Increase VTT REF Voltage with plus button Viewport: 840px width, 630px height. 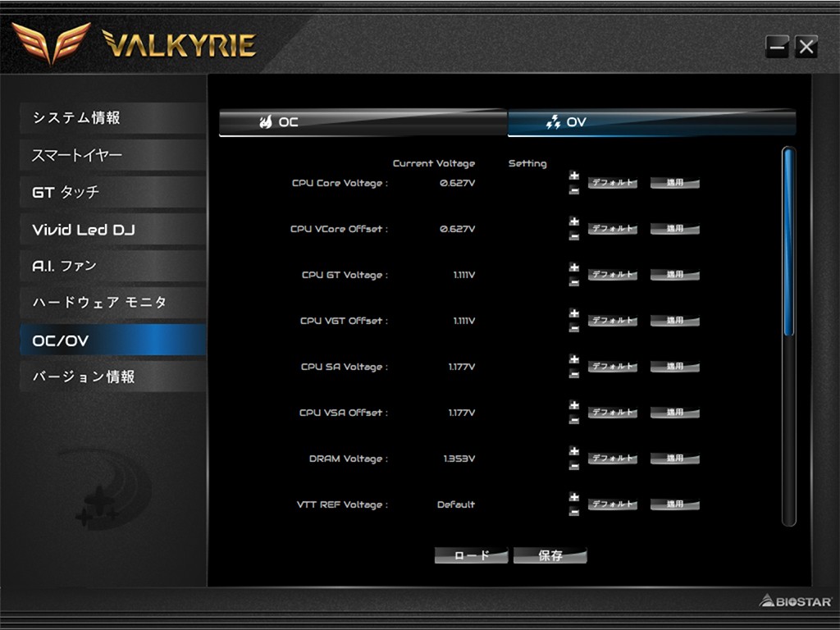573,498
